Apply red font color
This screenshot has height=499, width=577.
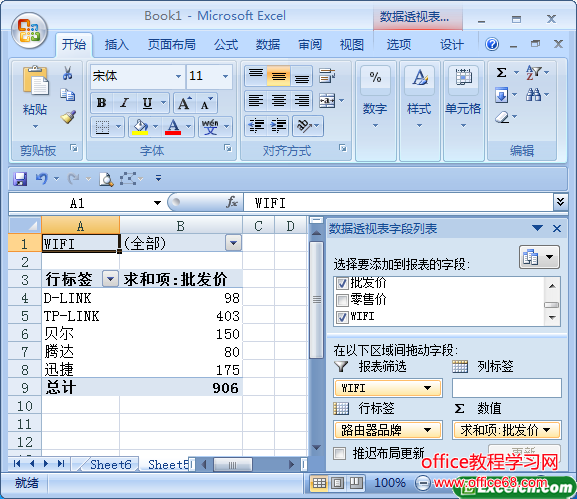(x=173, y=127)
